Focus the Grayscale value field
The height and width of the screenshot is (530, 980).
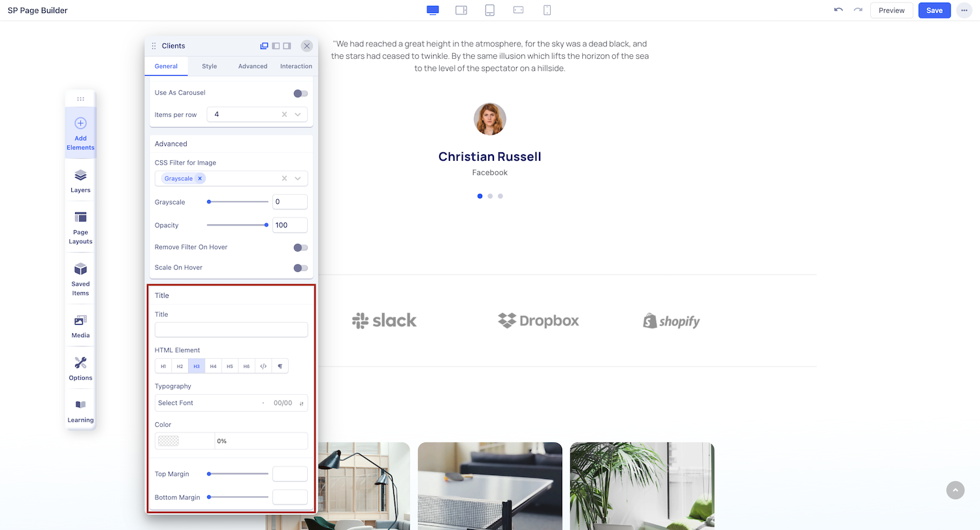(x=290, y=202)
